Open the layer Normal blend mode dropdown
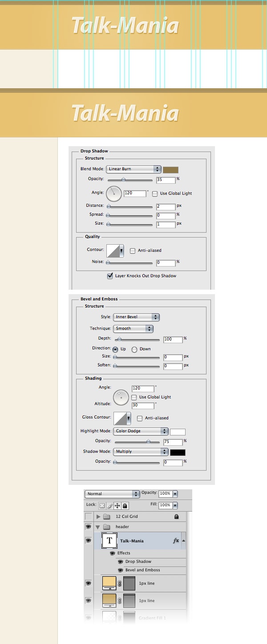Image resolution: width=267 pixels, height=644 pixels. [x=113, y=494]
